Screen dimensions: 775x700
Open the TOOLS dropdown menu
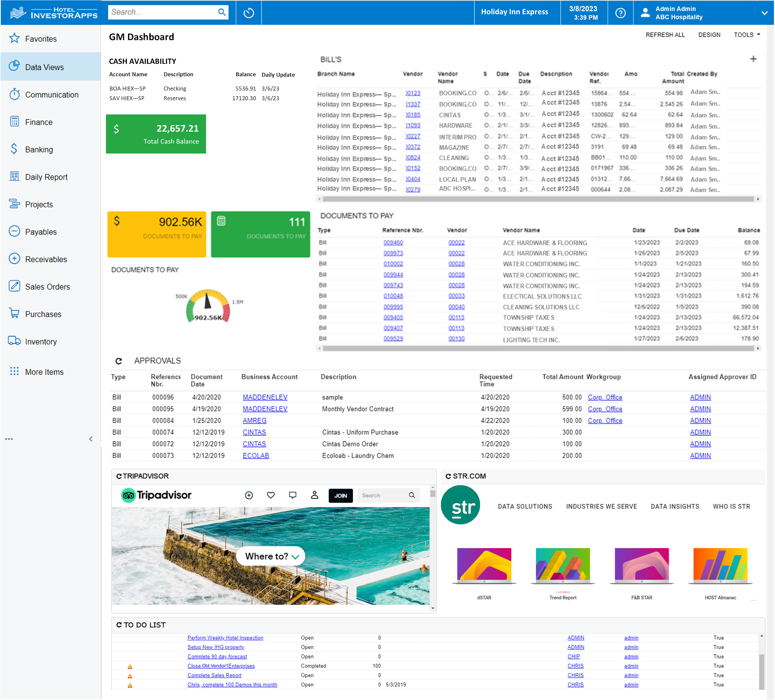(x=746, y=35)
